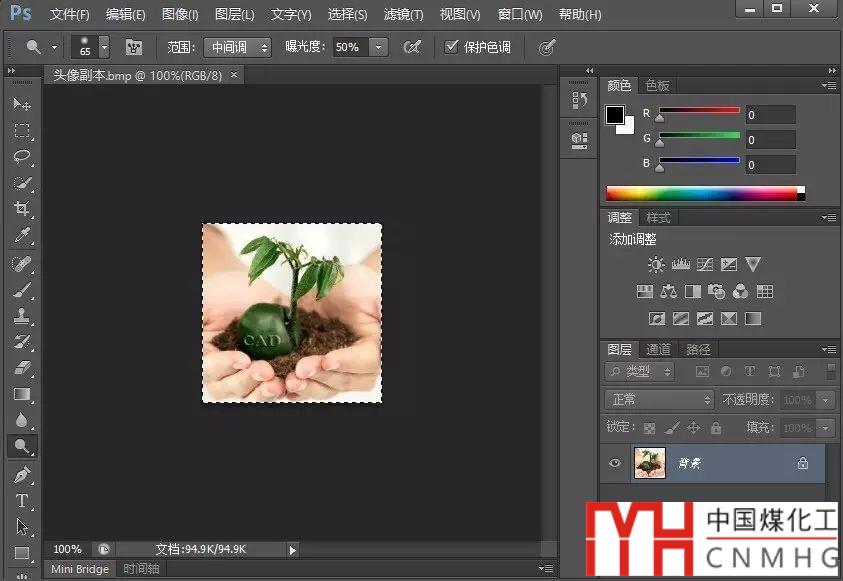Viewport: 843px width, 581px height.
Task: Open the 时间轴 panel tab
Action: (141, 569)
